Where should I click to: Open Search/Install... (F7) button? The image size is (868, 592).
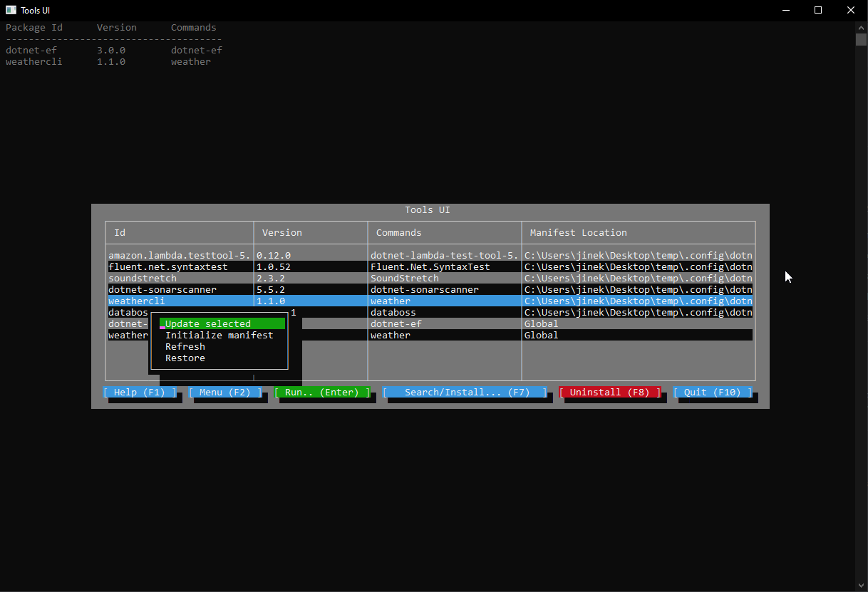click(x=465, y=392)
